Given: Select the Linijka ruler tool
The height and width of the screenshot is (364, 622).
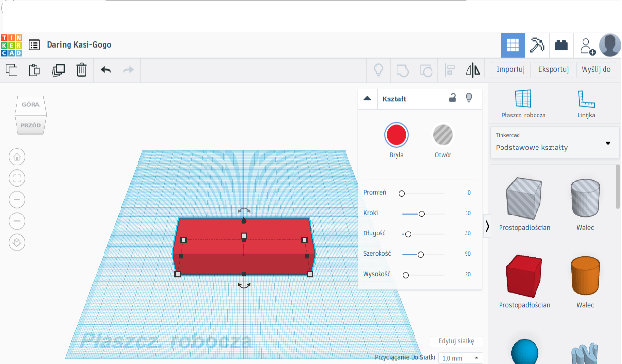Looking at the screenshot, I should point(586,104).
